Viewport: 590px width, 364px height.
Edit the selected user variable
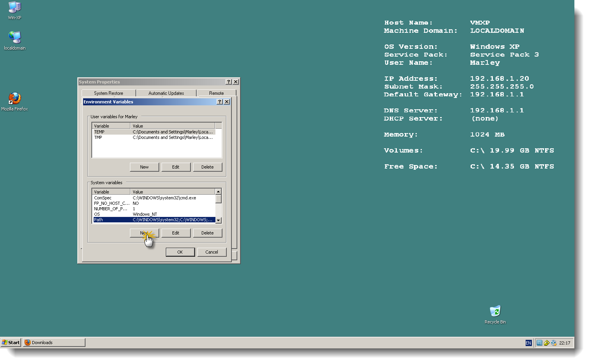coord(176,167)
